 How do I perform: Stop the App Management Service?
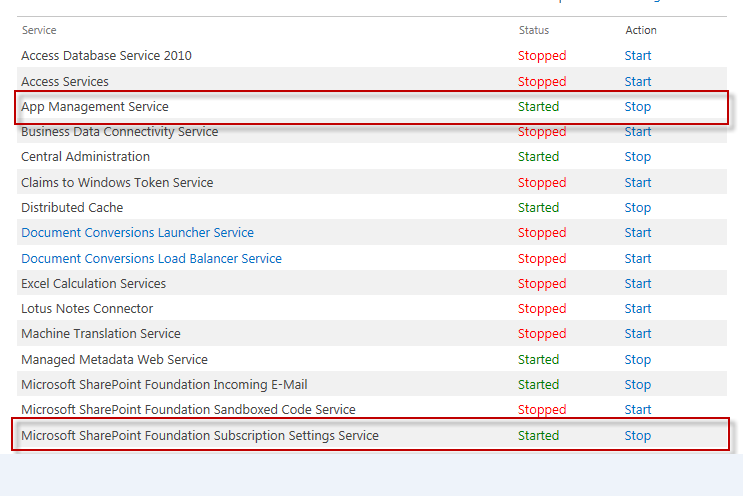638,107
